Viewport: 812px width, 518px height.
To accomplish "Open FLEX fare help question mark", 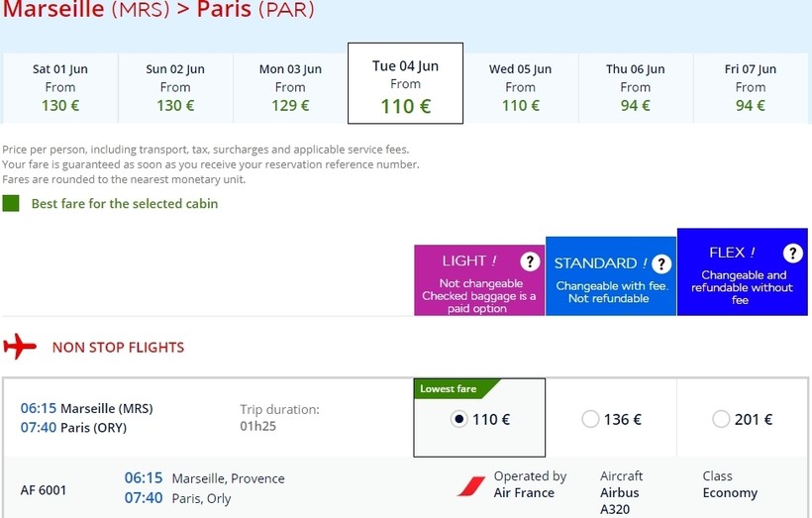I will click(792, 254).
